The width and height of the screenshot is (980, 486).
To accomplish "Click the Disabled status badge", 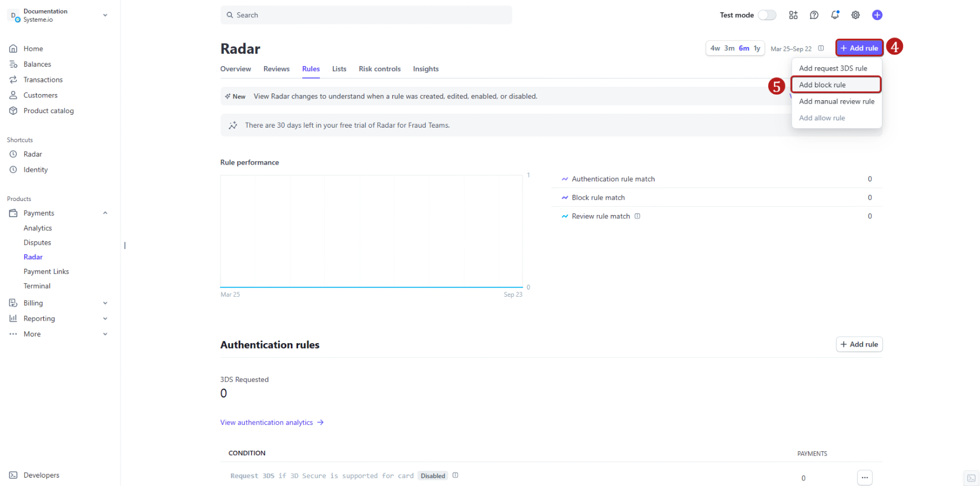I will pos(433,476).
